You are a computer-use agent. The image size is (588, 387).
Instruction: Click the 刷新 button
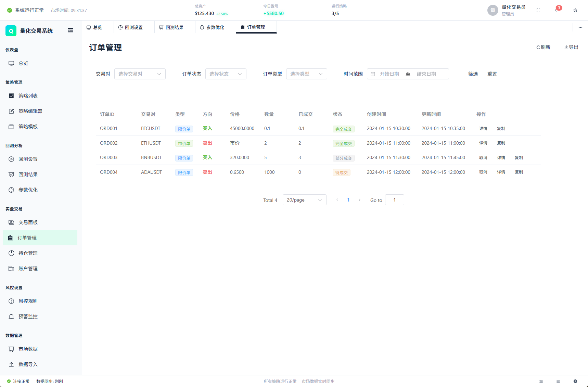tap(544, 47)
